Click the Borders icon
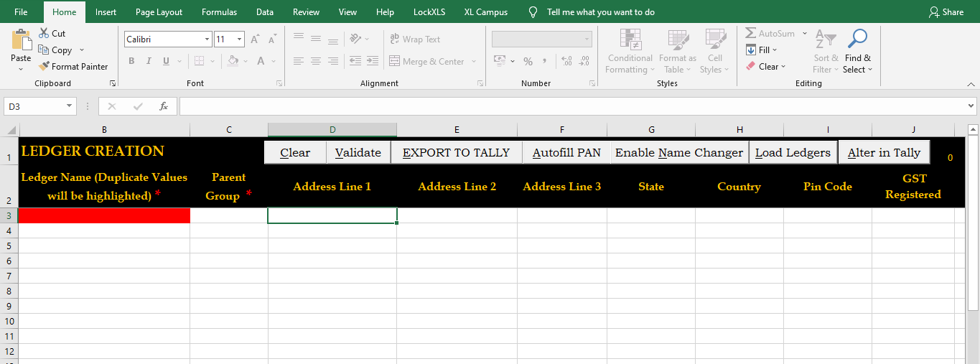Screen dimensions: 980x364 199,61
